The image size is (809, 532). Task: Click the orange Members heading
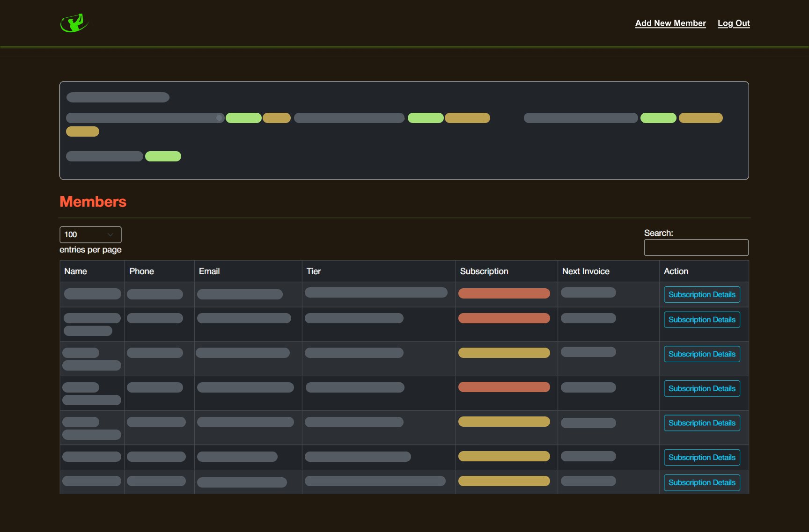(93, 202)
